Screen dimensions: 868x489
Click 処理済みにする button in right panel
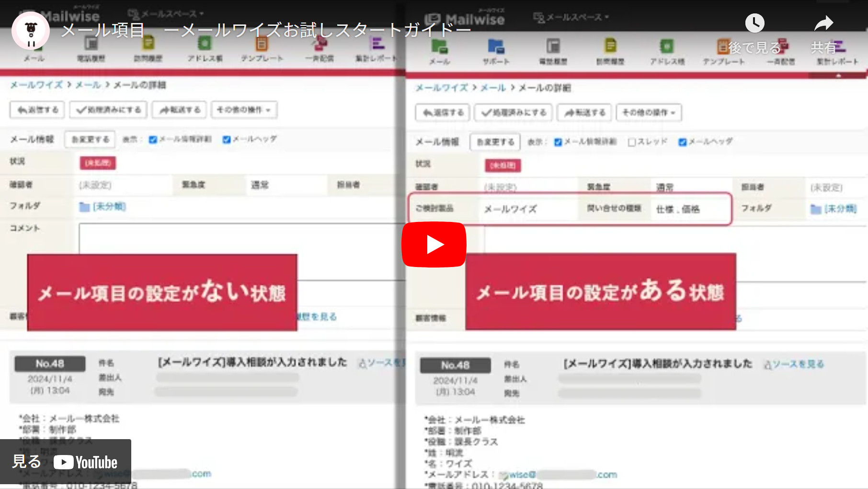click(514, 113)
